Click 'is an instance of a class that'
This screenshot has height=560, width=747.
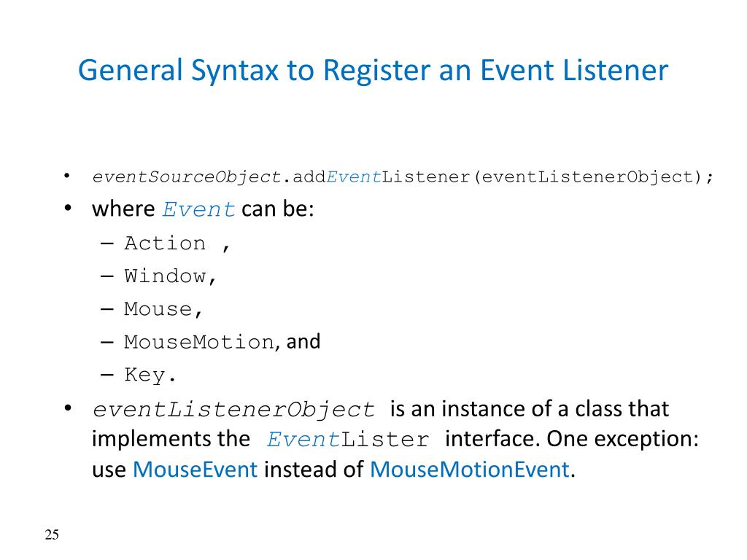pos(530,408)
